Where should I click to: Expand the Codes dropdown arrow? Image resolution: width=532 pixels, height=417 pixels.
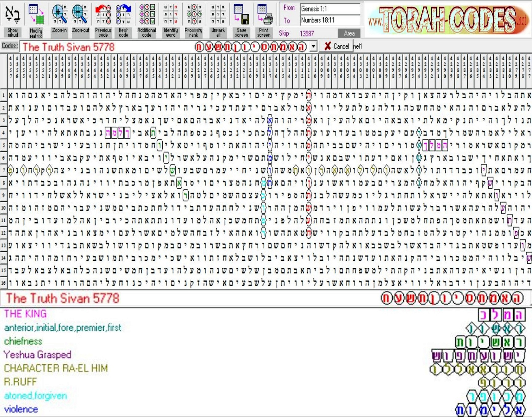click(313, 46)
